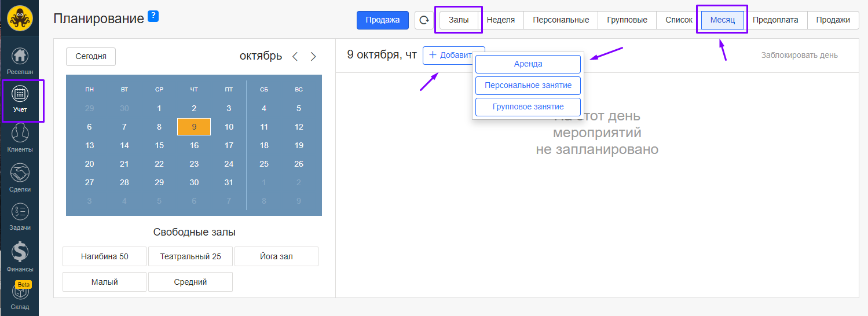Click the refresh icon next to Продажа
The height and width of the screenshot is (316, 868).
[424, 20]
